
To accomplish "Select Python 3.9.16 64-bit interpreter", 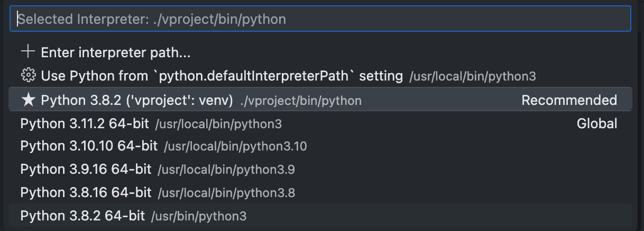I will [x=320, y=170].
